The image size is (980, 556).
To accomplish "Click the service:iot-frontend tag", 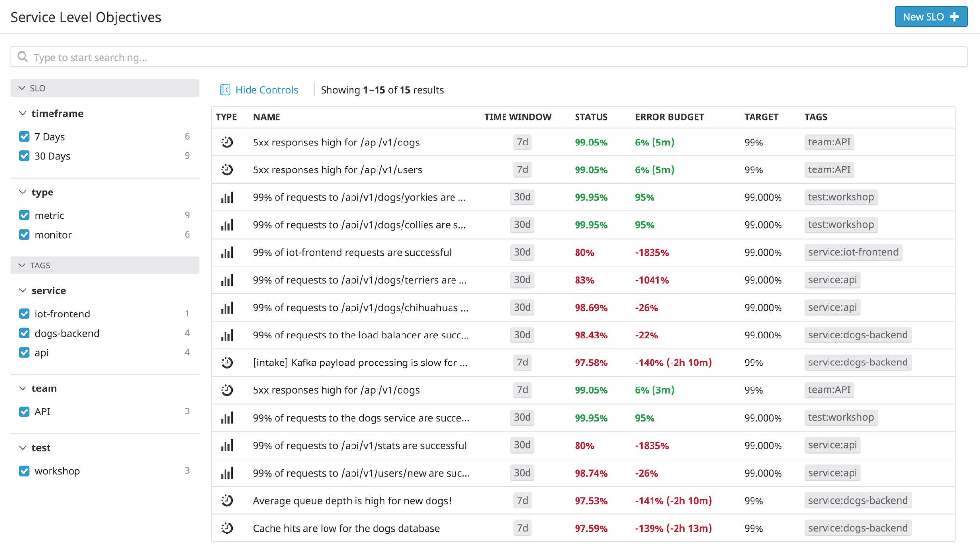I will 853,252.
